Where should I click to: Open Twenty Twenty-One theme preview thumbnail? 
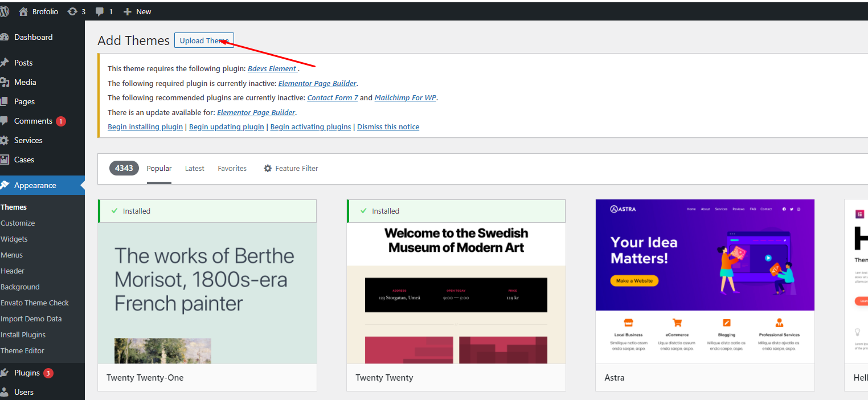(x=207, y=281)
